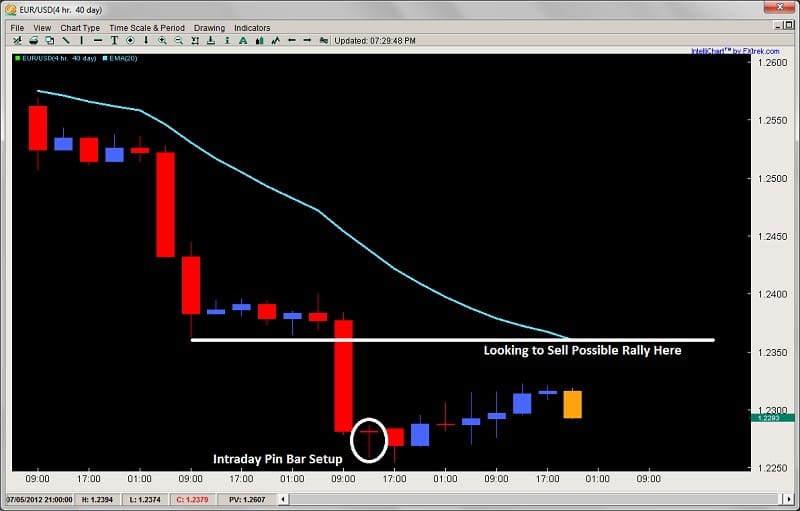The width and height of the screenshot is (800, 511).
Task: Click the last toolbar icon before Updated text
Action: coord(323,40)
